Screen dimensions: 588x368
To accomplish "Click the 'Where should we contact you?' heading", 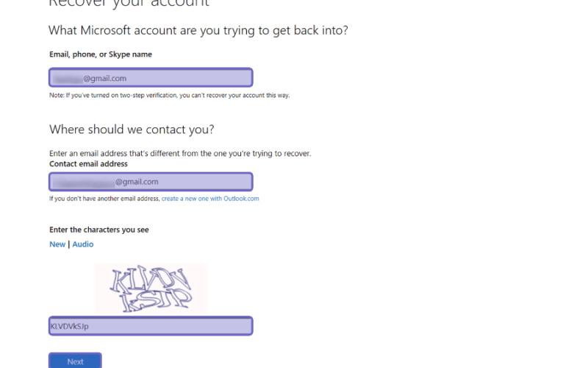I will tap(132, 130).
